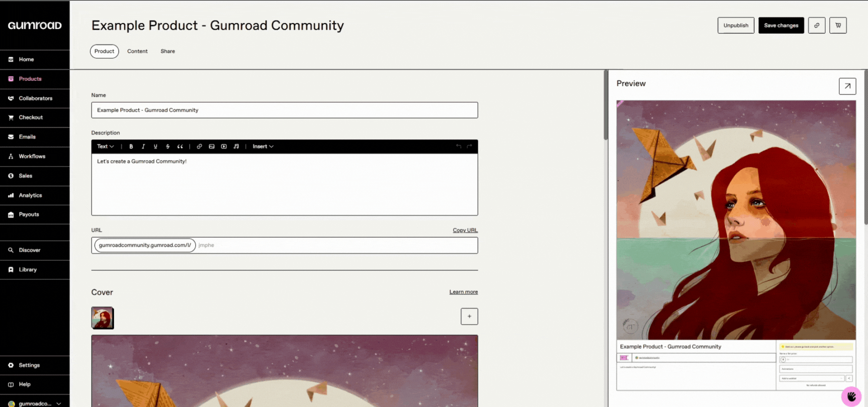Open Library in the sidebar
The height and width of the screenshot is (407, 868).
tap(35, 270)
